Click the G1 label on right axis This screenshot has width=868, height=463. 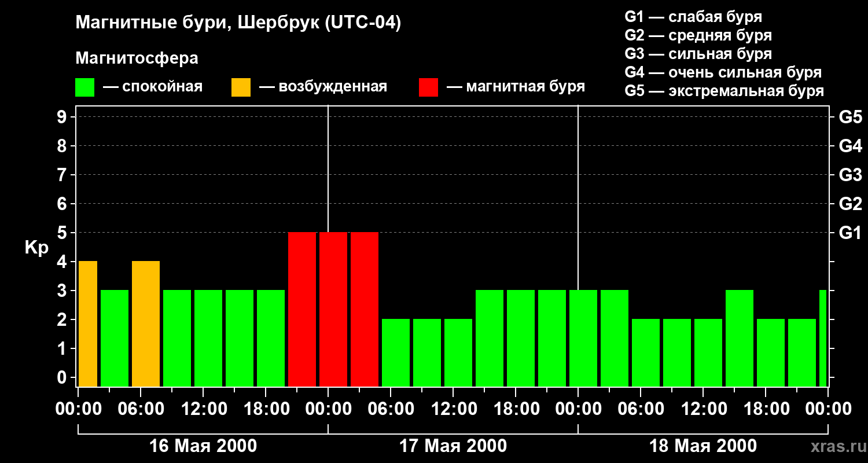[x=850, y=233]
